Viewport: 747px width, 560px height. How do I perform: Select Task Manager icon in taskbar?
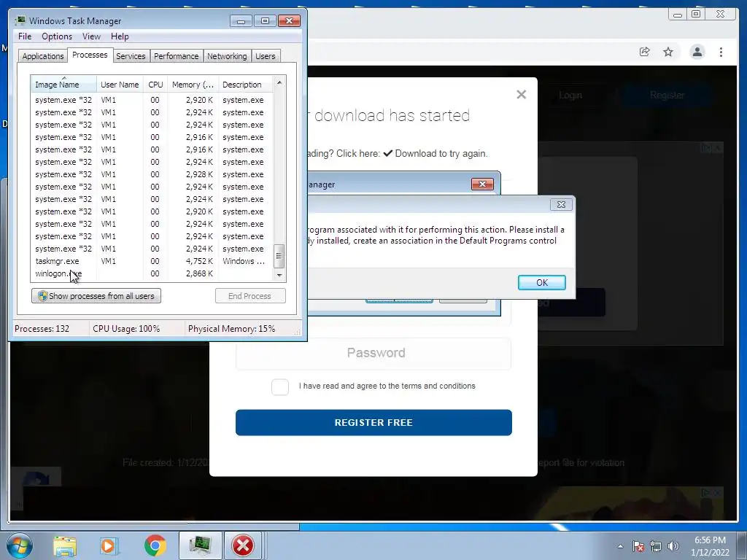[x=200, y=545]
